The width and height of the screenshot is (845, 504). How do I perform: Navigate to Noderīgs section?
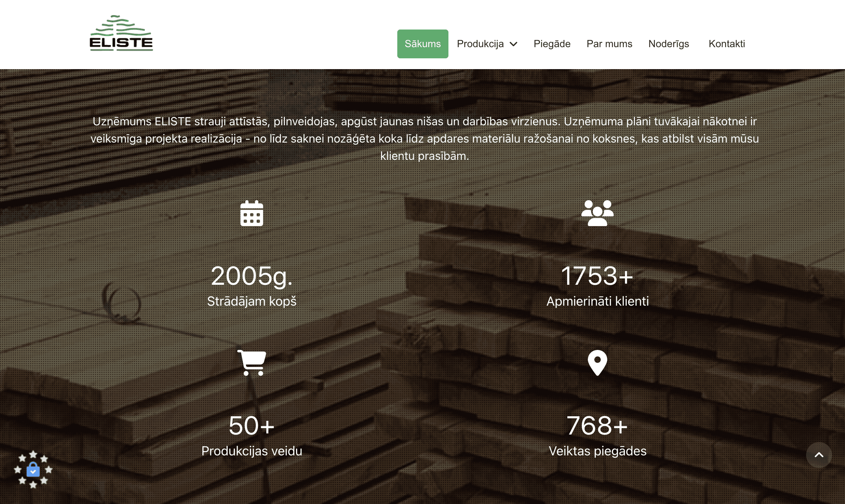[x=669, y=44]
